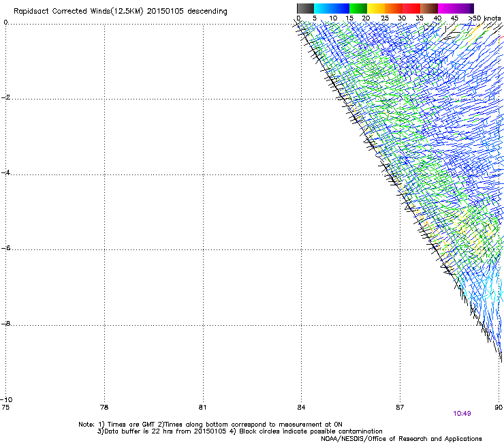Click the gray 0-5 knots color swatch
This screenshot has width=504, height=443.
click(x=306, y=8)
